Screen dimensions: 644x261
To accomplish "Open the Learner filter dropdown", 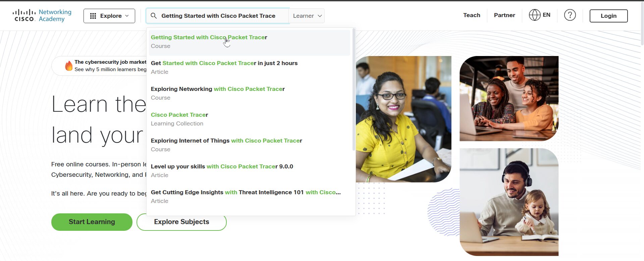I will (x=307, y=16).
